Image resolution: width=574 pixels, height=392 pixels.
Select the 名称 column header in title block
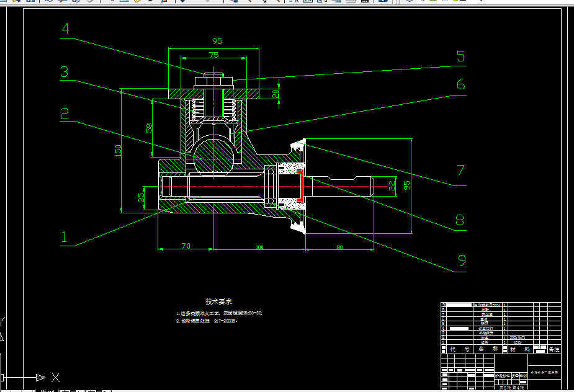488,349
